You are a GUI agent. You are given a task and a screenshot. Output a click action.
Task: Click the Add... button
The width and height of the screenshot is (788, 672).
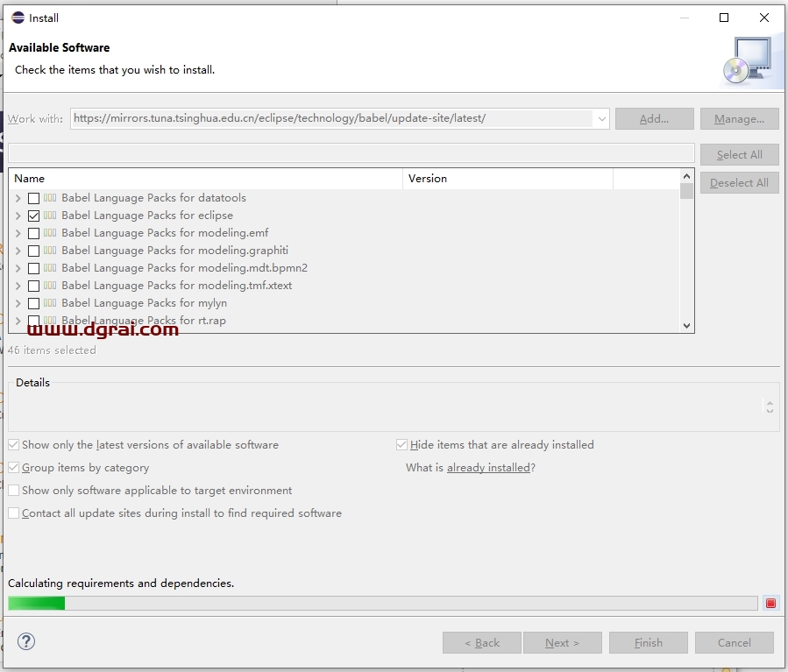[x=654, y=119]
